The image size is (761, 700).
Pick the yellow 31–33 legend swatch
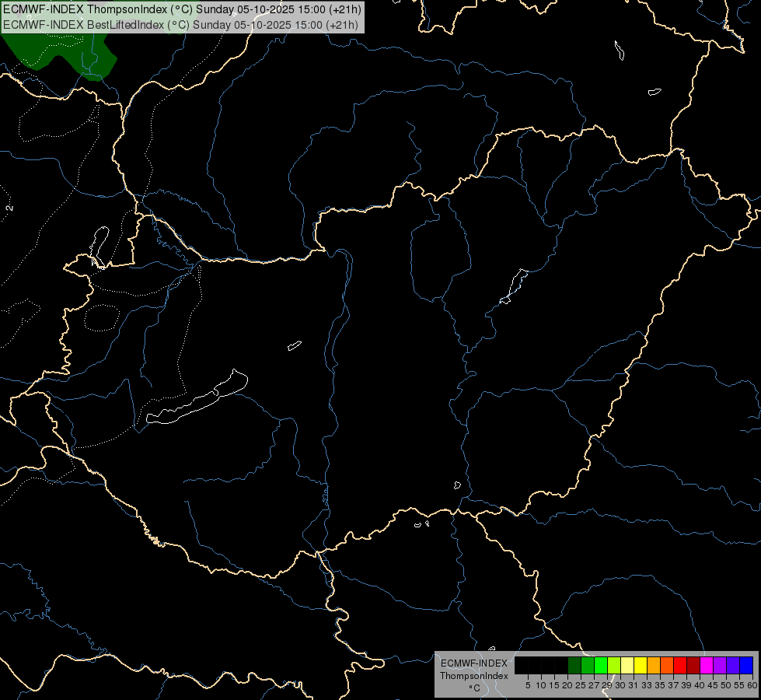[x=641, y=665]
